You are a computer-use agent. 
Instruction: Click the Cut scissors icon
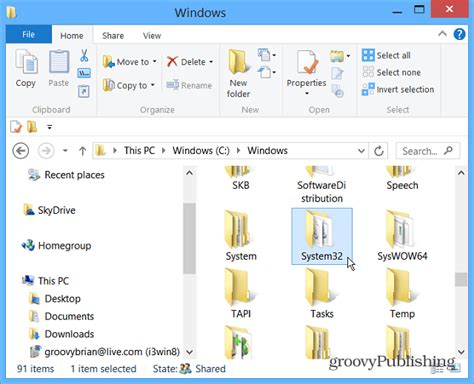84,55
